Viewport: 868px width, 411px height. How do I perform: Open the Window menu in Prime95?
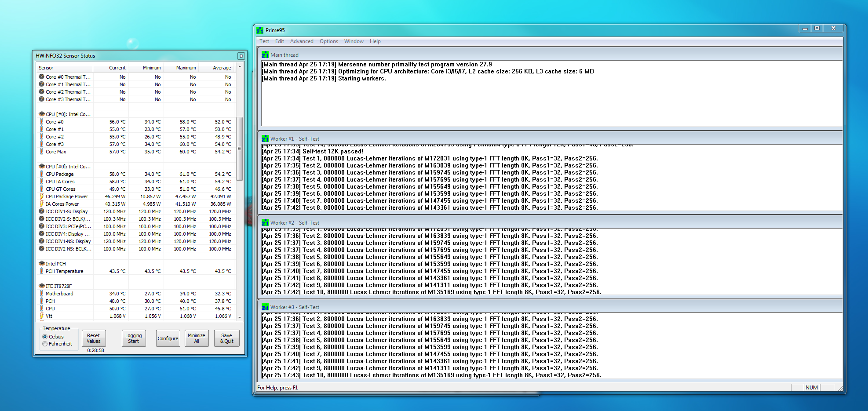pos(354,41)
